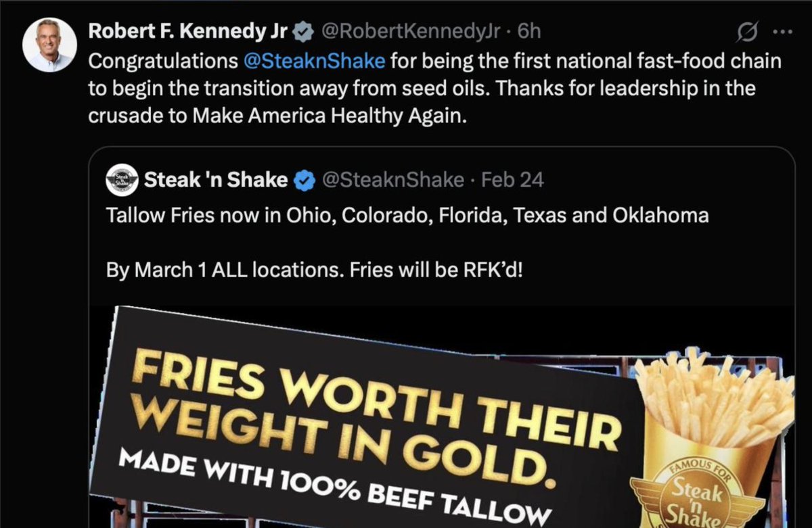Open Steak 'n Shake round logo avatar
Viewport: 812px width, 528px height.
(x=122, y=180)
